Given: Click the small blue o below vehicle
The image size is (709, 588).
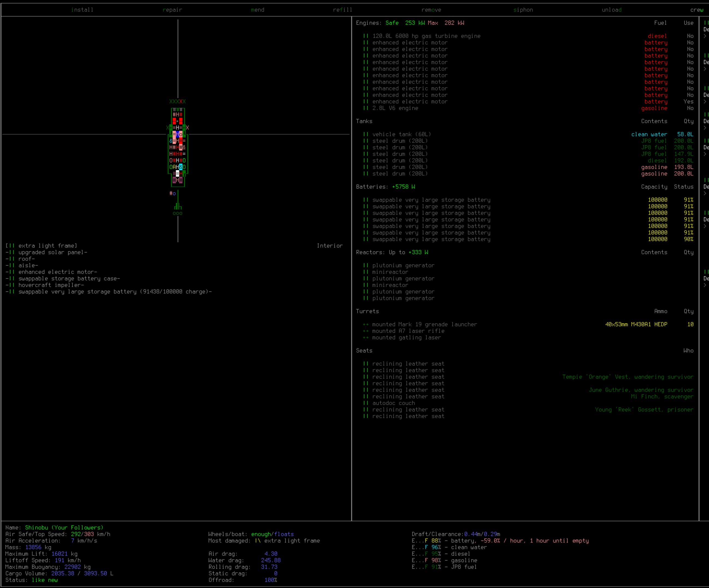Looking at the screenshot, I should coord(174,193).
